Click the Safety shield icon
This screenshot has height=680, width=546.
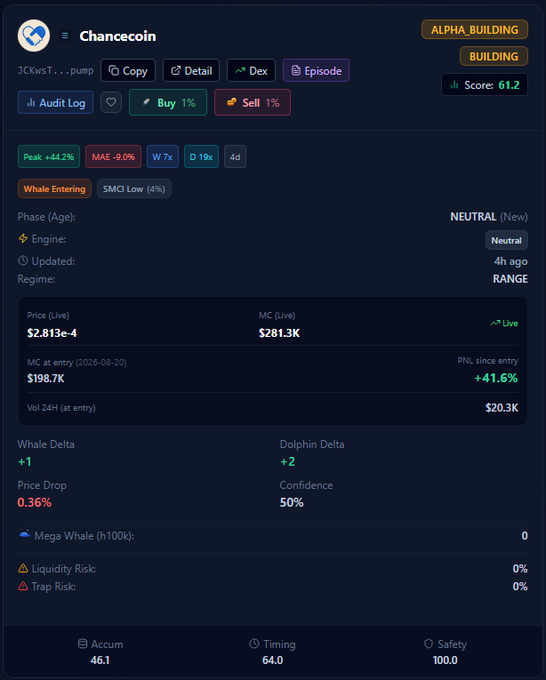(x=428, y=644)
